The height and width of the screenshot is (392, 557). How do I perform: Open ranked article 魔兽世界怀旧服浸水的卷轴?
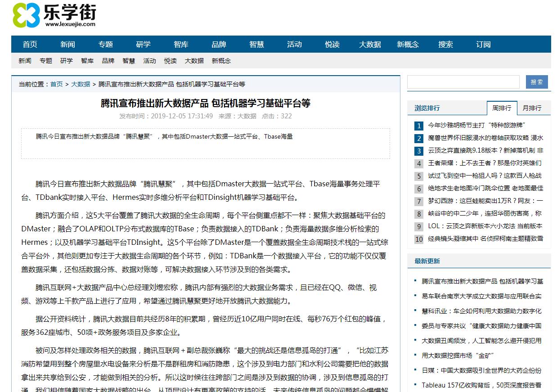[x=485, y=138]
